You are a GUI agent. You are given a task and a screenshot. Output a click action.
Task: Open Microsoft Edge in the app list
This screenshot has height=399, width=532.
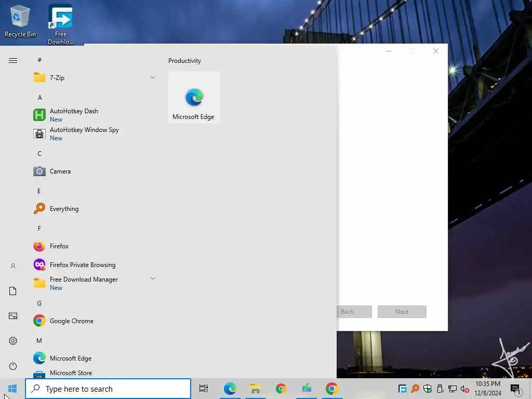[x=95, y=358]
